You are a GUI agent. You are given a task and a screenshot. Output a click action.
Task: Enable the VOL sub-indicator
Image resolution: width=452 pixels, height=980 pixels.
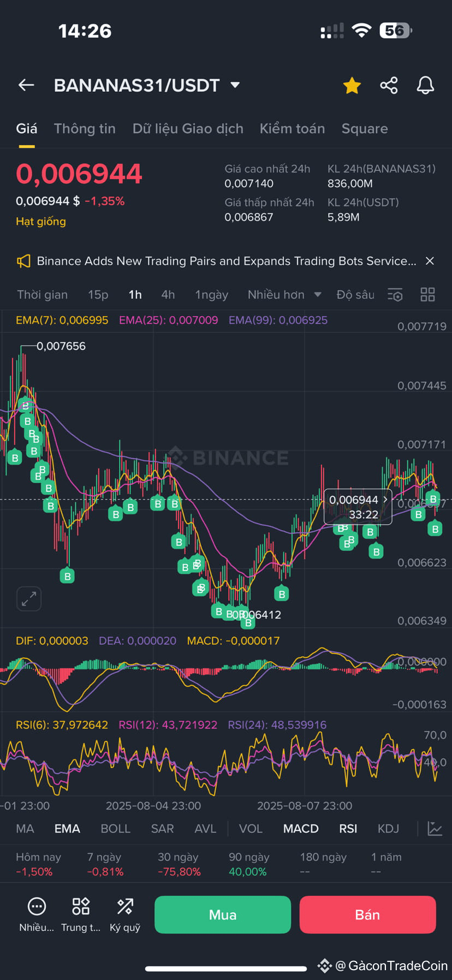pos(251,829)
